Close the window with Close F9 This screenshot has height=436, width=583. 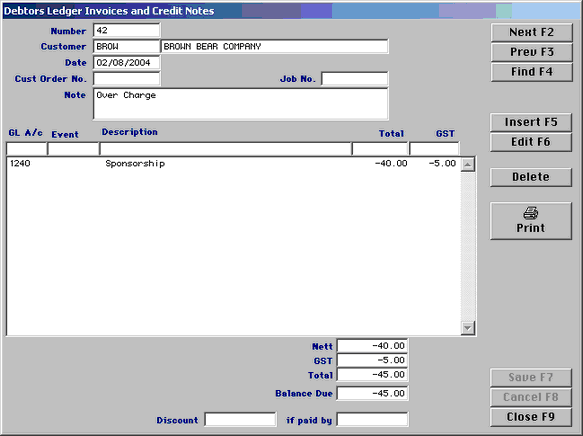coord(531,417)
